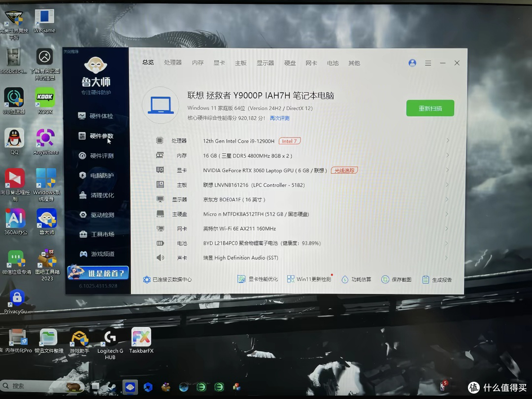This screenshot has width=532, height=399.
Task: Open 游戏频道 in the sidebar
Action: tap(97, 254)
